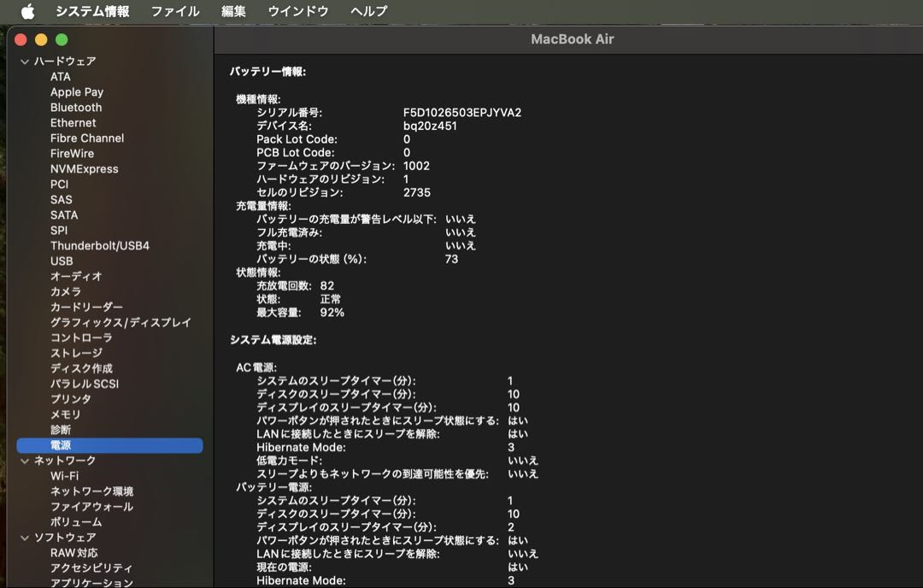This screenshot has height=588, width=923.
Task: Select ストレージ in the sidebar
Action: [x=76, y=353]
